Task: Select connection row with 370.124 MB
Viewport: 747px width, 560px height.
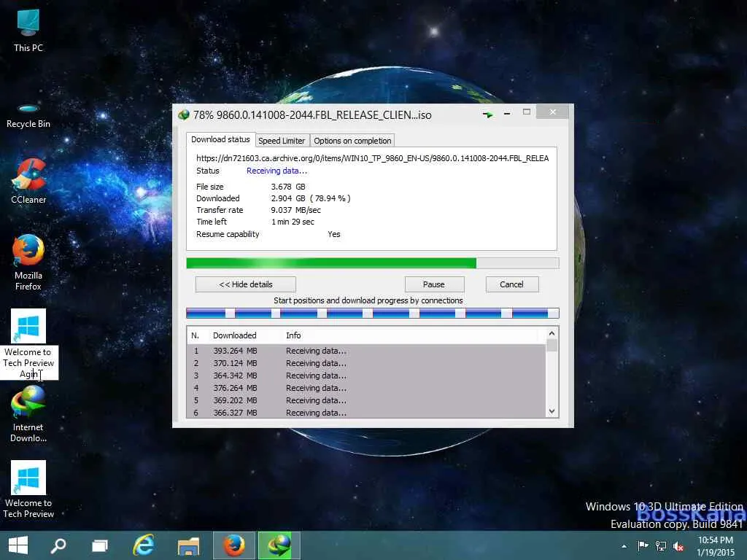Action: tap(366, 363)
